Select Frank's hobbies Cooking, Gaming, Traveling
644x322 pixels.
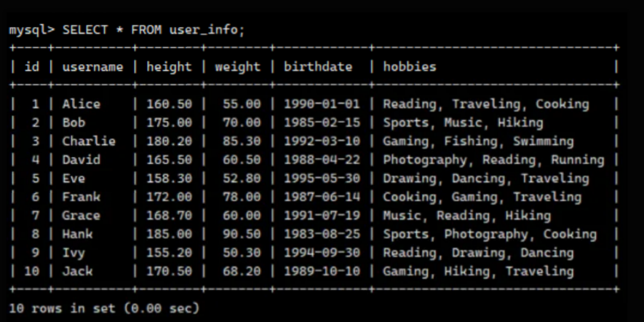click(482, 197)
